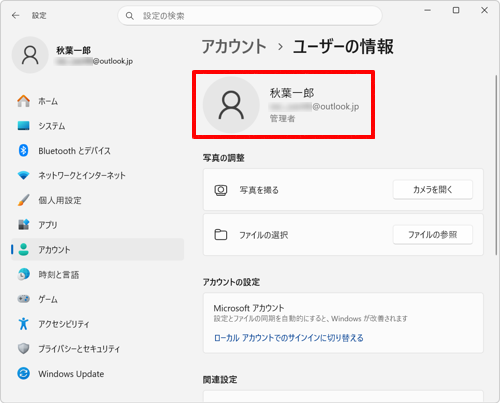Screen dimensions: 500x403
Task: Click ローカル アカウントでのサインインに切り替える link
Action: click(x=288, y=338)
